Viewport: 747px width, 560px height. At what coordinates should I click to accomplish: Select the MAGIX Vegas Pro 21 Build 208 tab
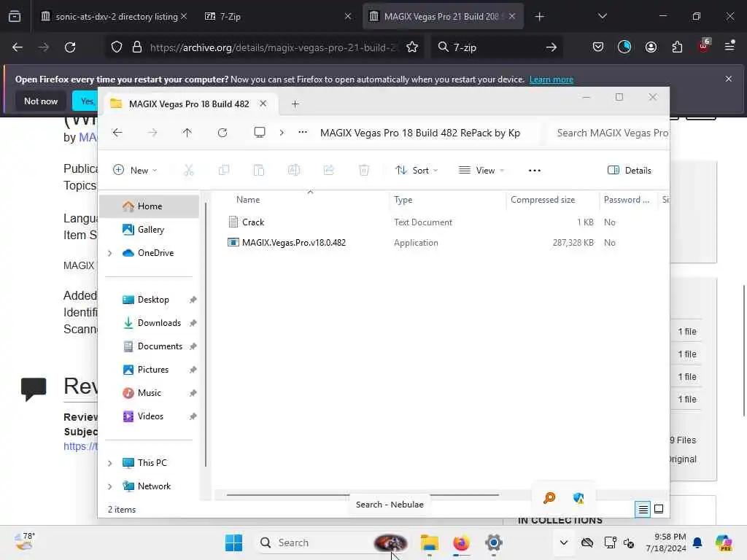click(x=443, y=17)
